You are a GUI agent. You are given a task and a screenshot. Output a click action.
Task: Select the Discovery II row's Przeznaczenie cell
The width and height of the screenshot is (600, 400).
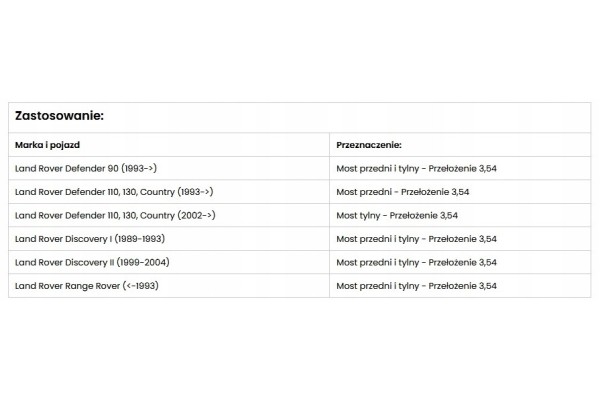click(460, 262)
